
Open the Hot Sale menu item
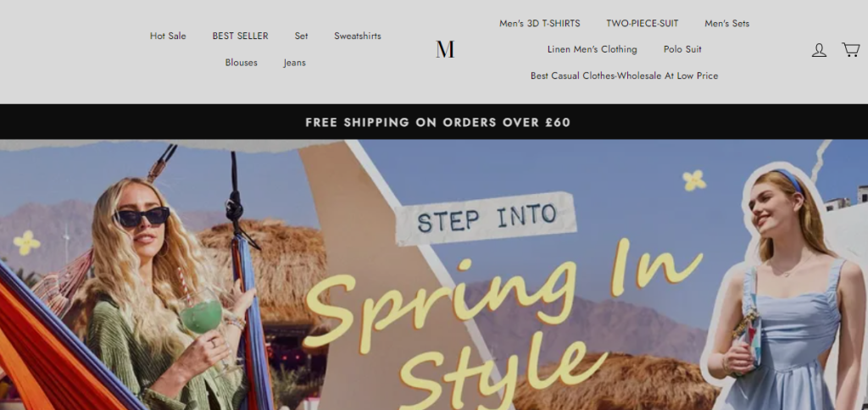coord(168,36)
